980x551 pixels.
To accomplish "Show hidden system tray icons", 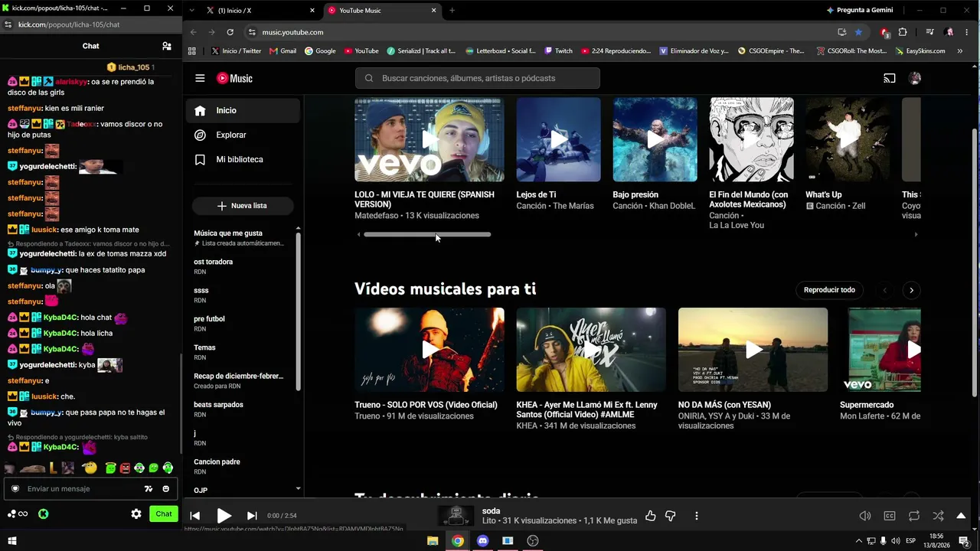I will tap(857, 541).
